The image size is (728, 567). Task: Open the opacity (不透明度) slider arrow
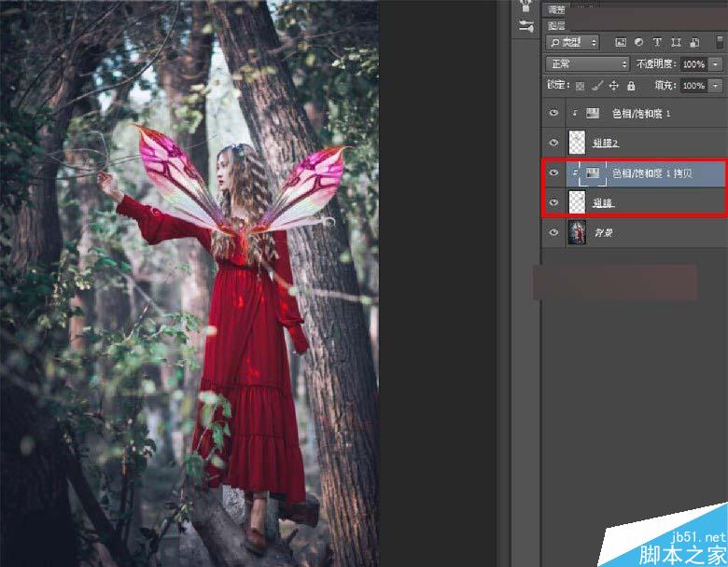(716, 64)
